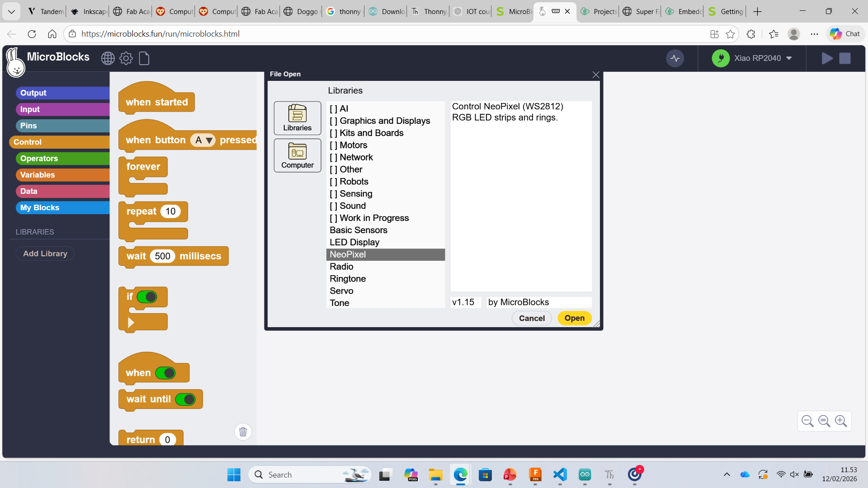Image resolution: width=868 pixels, height=488 pixels.
Task: Open the MicroBlocks settings gear
Action: pos(126,58)
